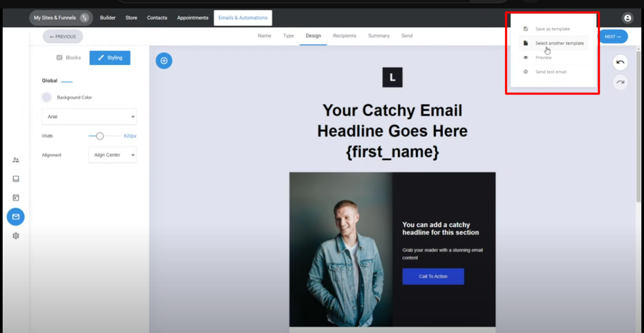Viewport: 644px width, 333px height.
Task: Expand the My Sites & Funnels switcher
Action: [x=61, y=18]
